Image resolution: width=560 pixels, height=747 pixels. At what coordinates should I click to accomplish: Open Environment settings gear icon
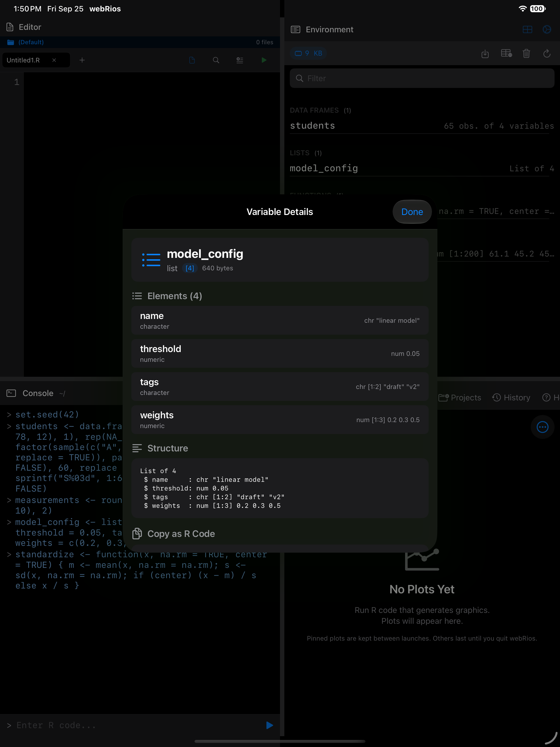click(547, 30)
